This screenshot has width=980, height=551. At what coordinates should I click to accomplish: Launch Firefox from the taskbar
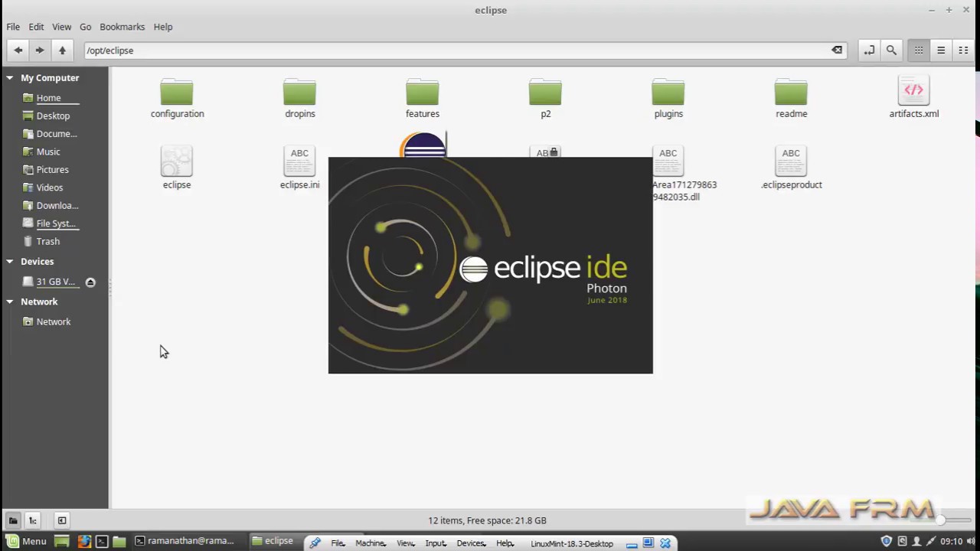(83, 541)
